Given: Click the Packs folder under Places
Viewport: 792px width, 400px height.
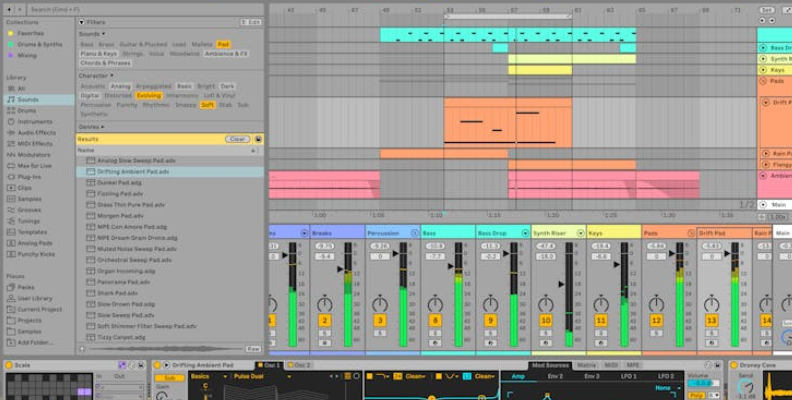Looking at the screenshot, I should click(x=26, y=287).
